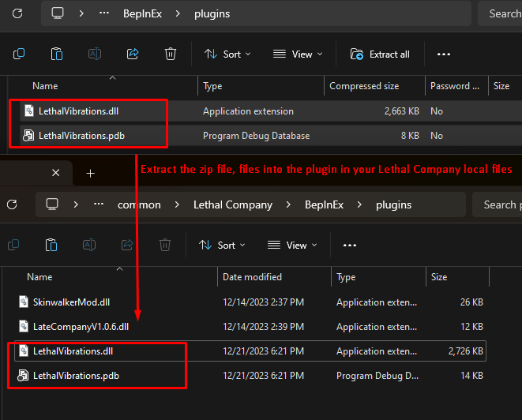
Task: Select plugins breadcrumb in bottom window
Action: click(393, 204)
